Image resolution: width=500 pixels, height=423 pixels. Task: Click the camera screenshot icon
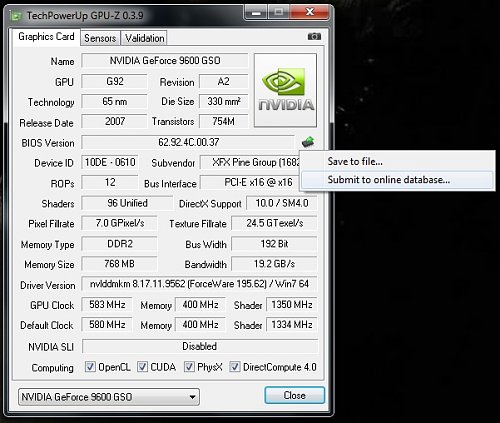pyautogui.click(x=314, y=36)
